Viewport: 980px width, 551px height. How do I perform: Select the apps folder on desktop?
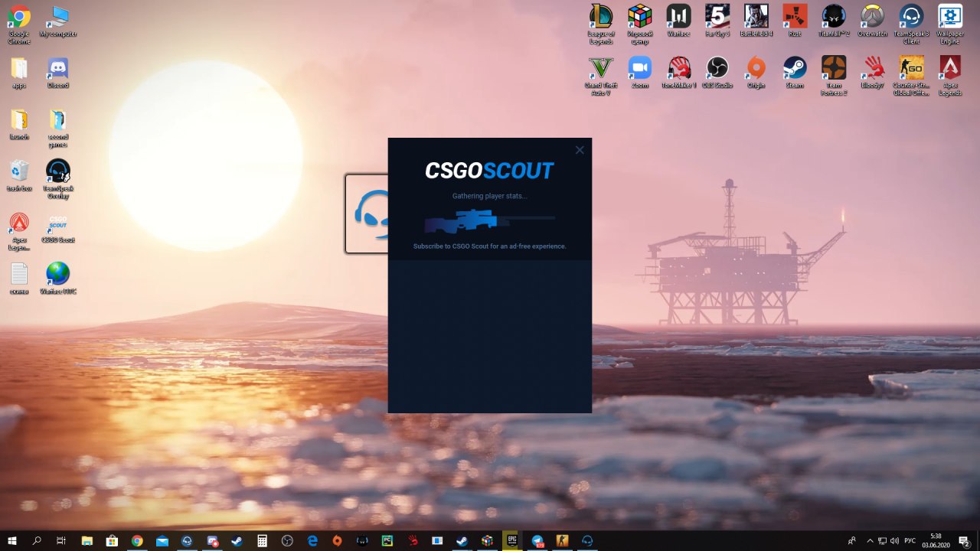tap(19, 73)
